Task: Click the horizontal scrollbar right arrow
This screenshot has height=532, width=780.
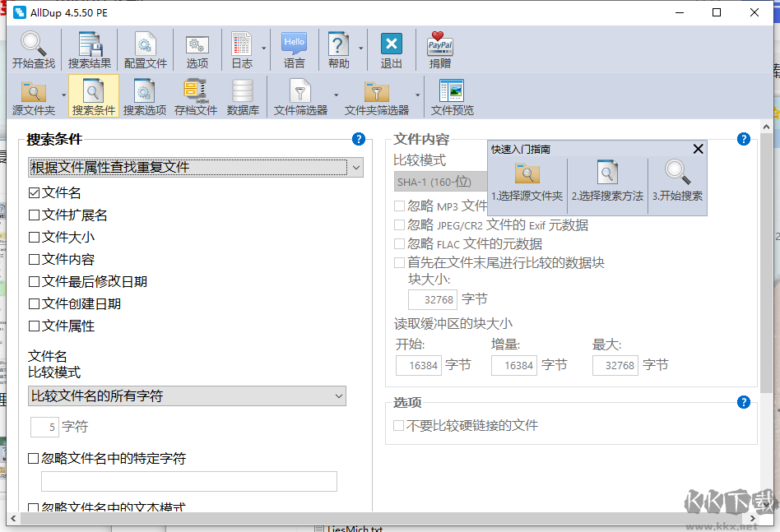Action: [753, 519]
